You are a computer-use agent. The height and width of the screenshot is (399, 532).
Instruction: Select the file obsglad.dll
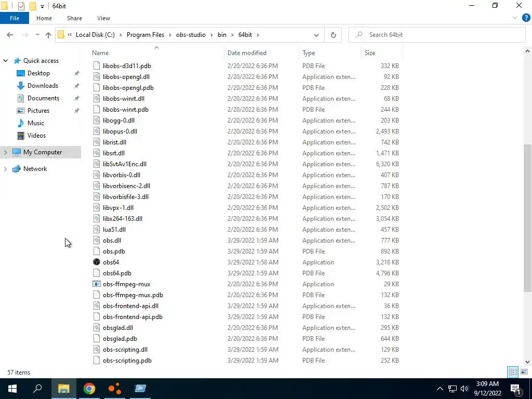coord(118,328)
